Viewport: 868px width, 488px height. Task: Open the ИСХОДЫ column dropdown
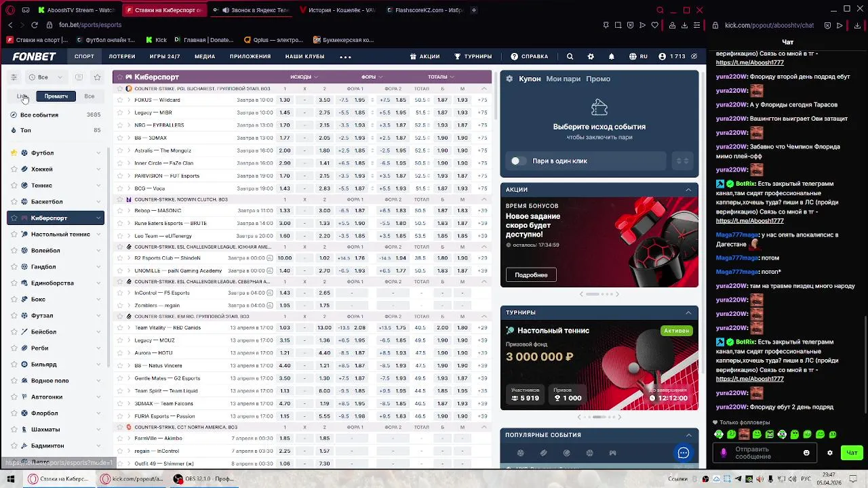pyautogui.click(x=304, y=77)
